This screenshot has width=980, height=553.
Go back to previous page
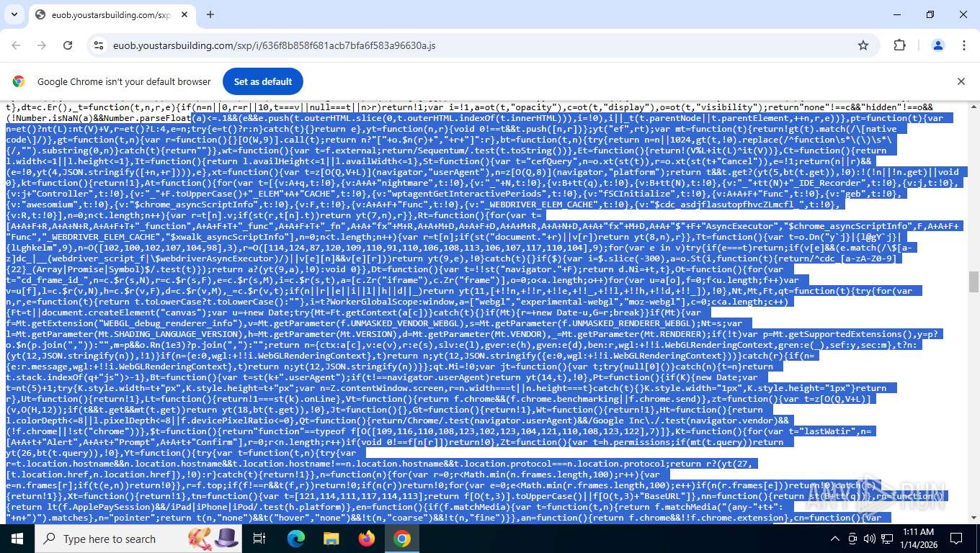pos(16,45)
